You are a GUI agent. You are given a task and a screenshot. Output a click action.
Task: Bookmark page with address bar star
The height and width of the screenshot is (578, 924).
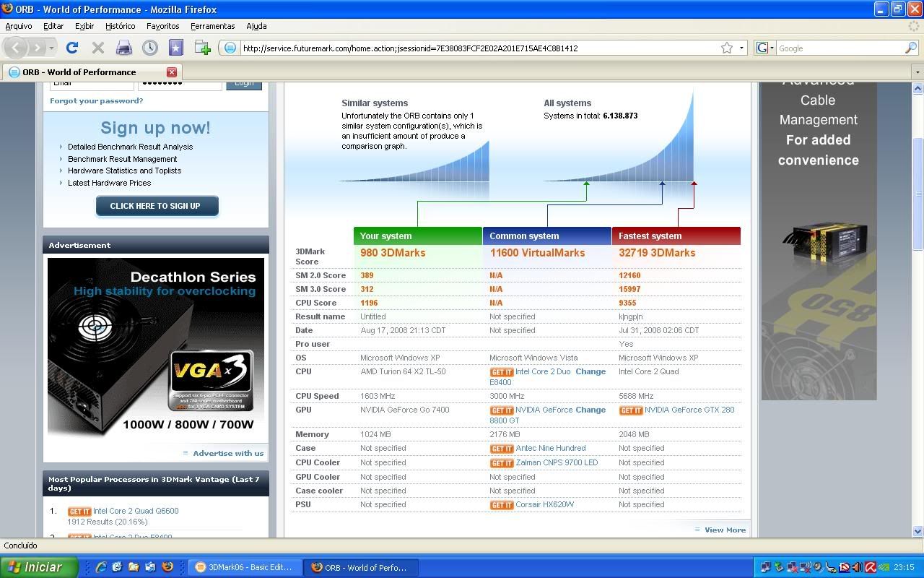click(x=727, y=48)
